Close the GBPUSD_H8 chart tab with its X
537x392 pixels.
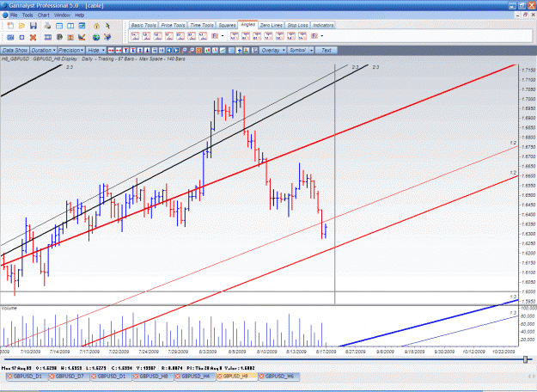point(136,377)
